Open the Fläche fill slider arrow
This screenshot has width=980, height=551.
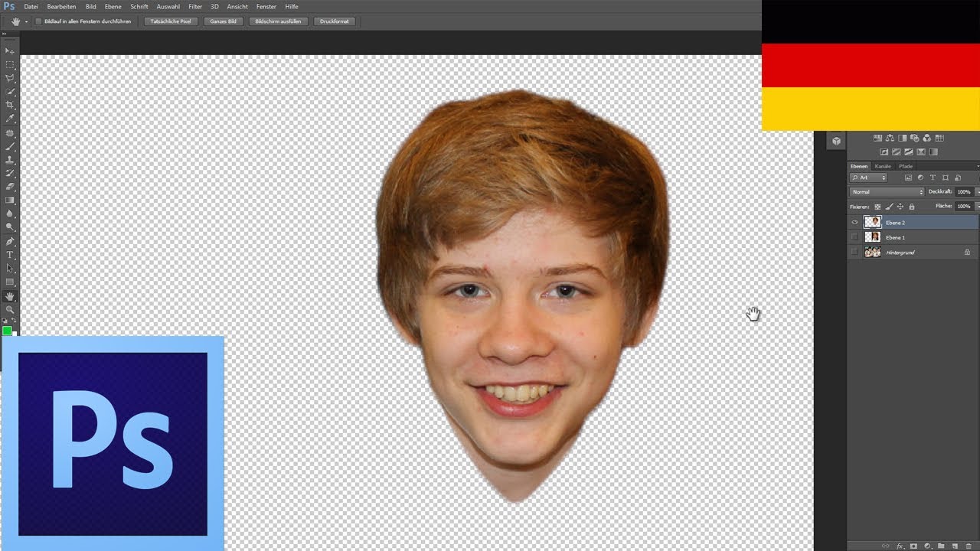coord(977,206)
